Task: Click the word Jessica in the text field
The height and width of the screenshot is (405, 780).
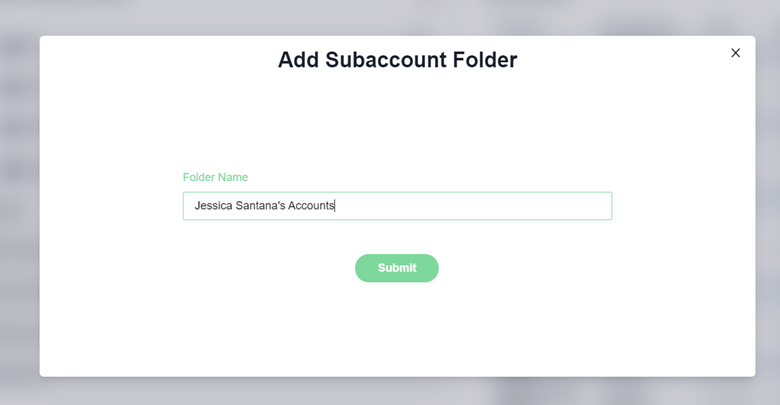Action: click(212, 206)
